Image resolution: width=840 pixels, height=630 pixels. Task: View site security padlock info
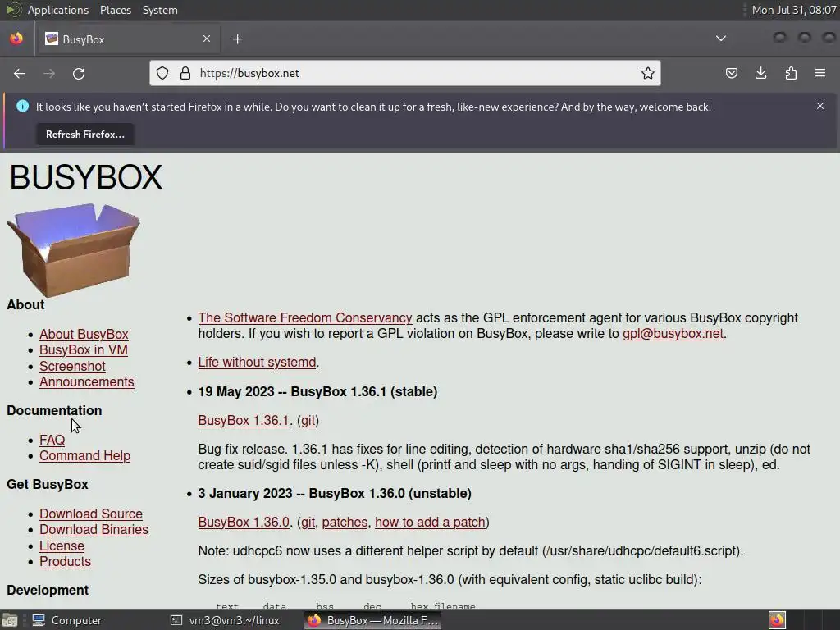coord(185,73)
